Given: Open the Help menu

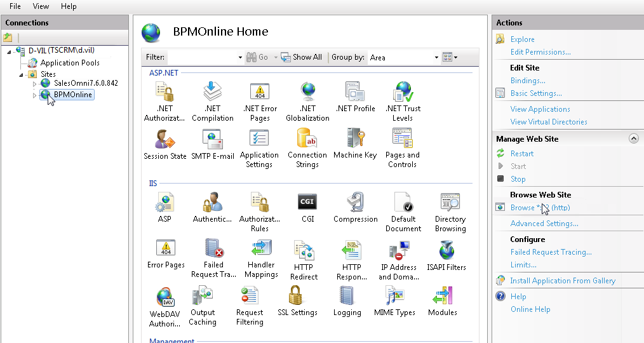Looking at the screenshot, I should click(x=69, y=6).
